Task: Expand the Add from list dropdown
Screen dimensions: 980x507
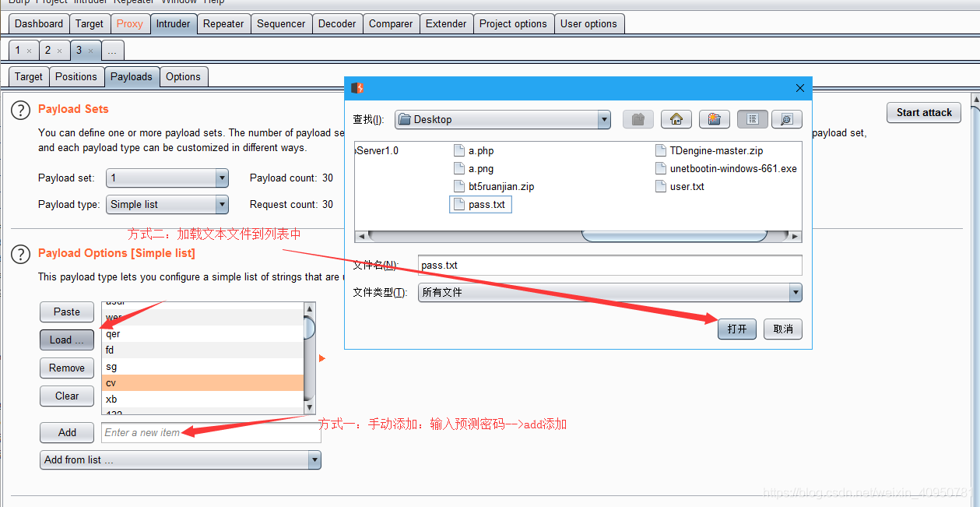Action: (x=314, y=459)
